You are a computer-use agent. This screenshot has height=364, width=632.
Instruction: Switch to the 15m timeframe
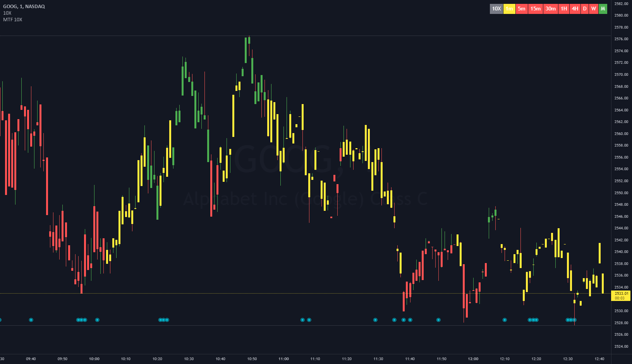coord(535,9)
